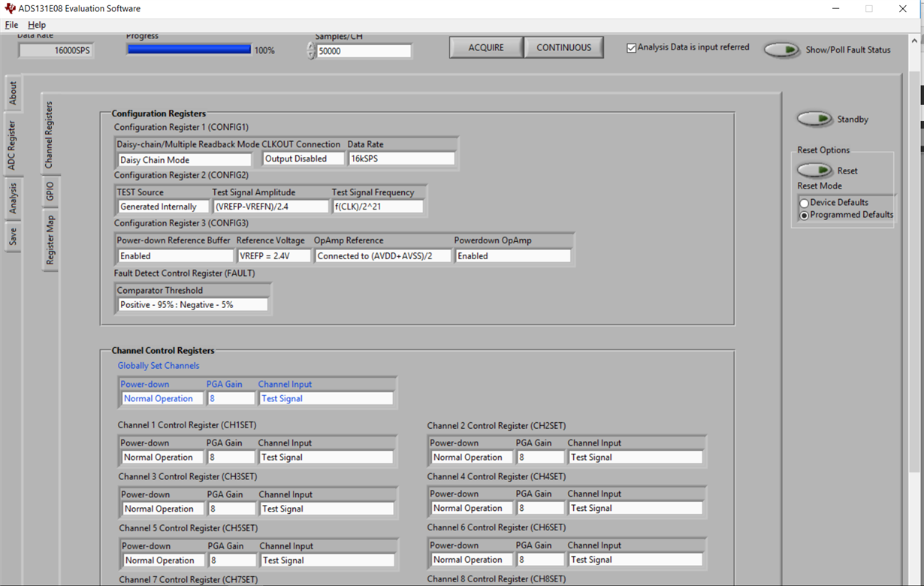Open the File menu
The image size is (924, 586).
tap(11, 25)
